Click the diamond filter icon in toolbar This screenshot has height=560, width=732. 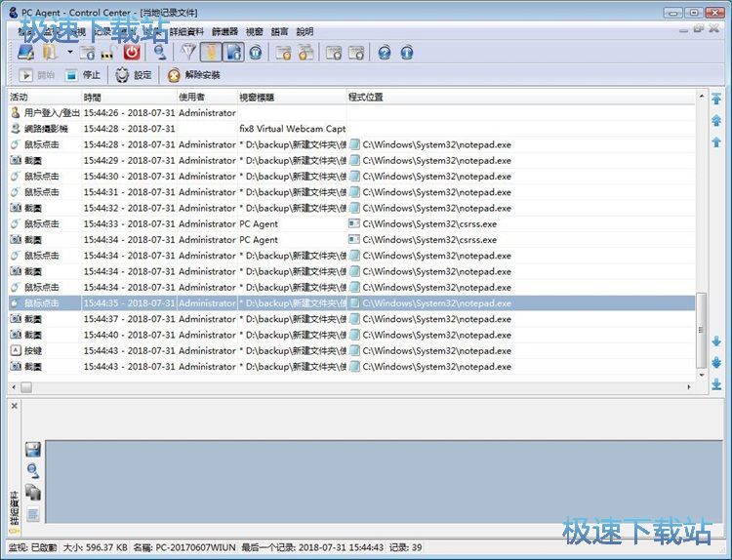[190, 53]
